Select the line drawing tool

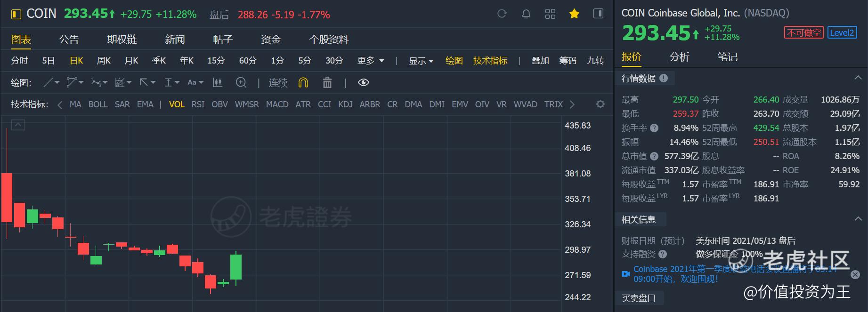[48, 83]
